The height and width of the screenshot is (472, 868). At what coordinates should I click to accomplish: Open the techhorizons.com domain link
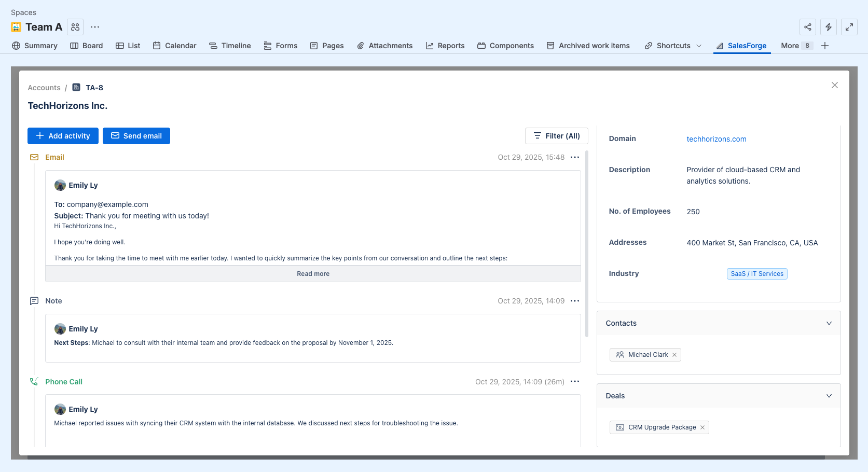tap(717, 139)
